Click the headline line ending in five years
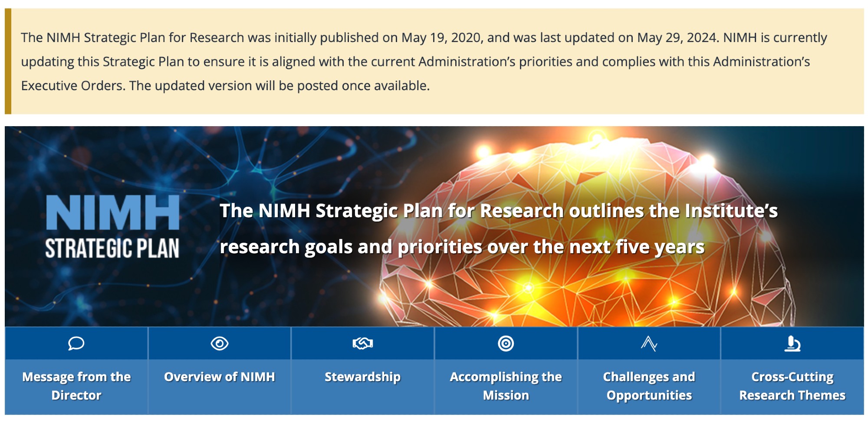 [x=462, y=247]
